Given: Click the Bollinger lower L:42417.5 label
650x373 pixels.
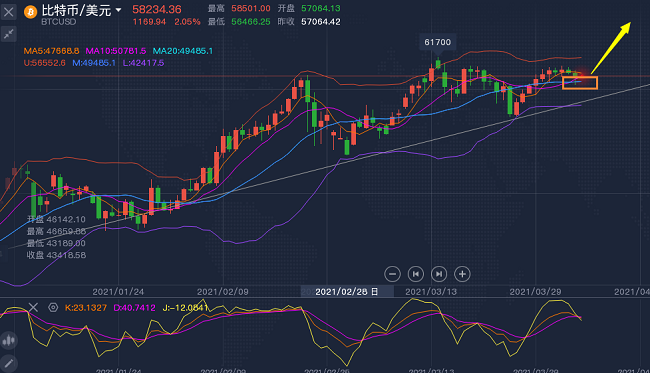Looking at the screenshot, I should (143, 63).
